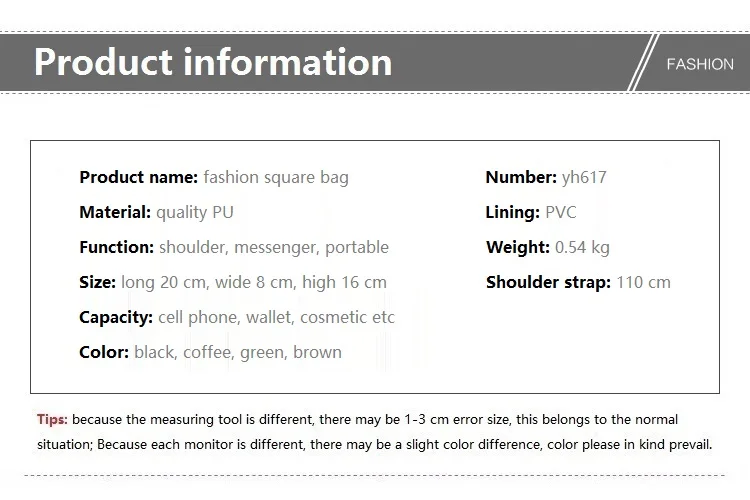Click the red 'Tips:' label

point(53,420)
